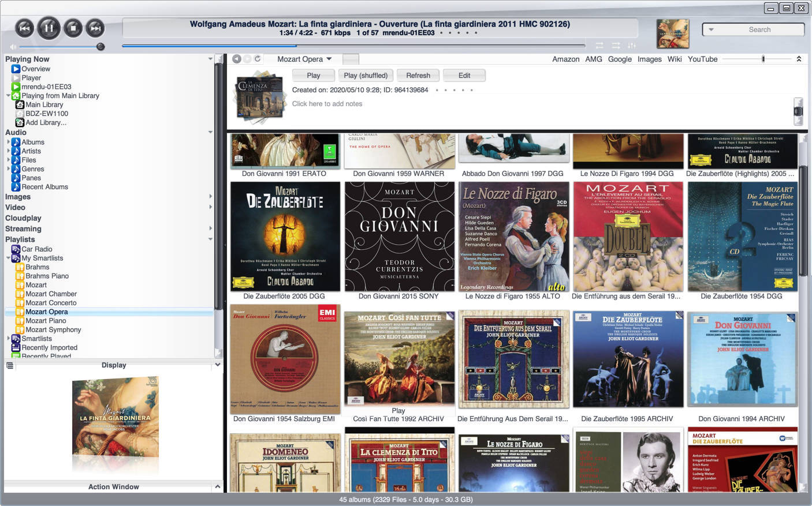Open Recently Imported playlist

(x=49, y=347)
